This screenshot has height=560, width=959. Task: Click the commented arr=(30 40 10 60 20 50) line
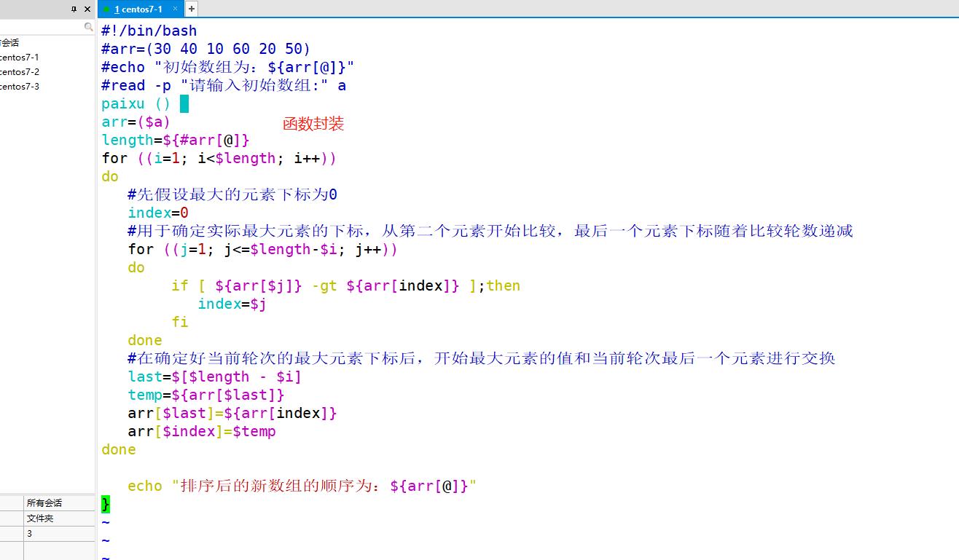coord(206,49)
